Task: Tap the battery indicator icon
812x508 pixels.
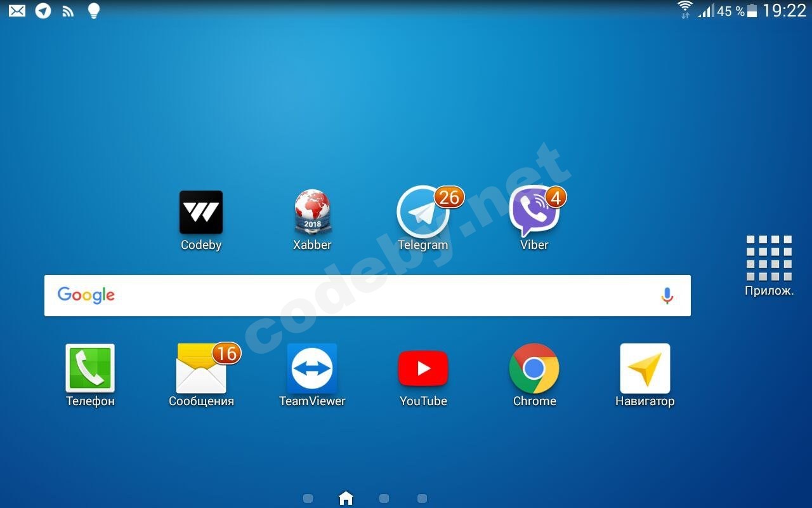Action: (x=752, y=11)
